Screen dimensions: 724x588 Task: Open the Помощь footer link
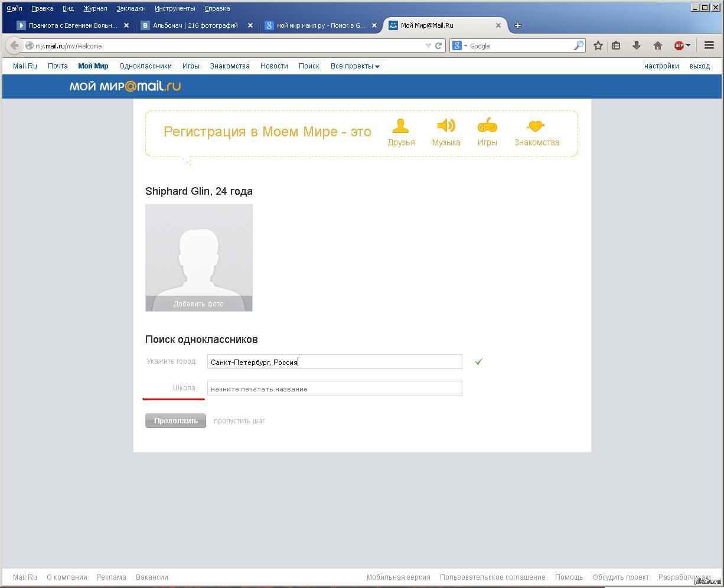[569, 577]
